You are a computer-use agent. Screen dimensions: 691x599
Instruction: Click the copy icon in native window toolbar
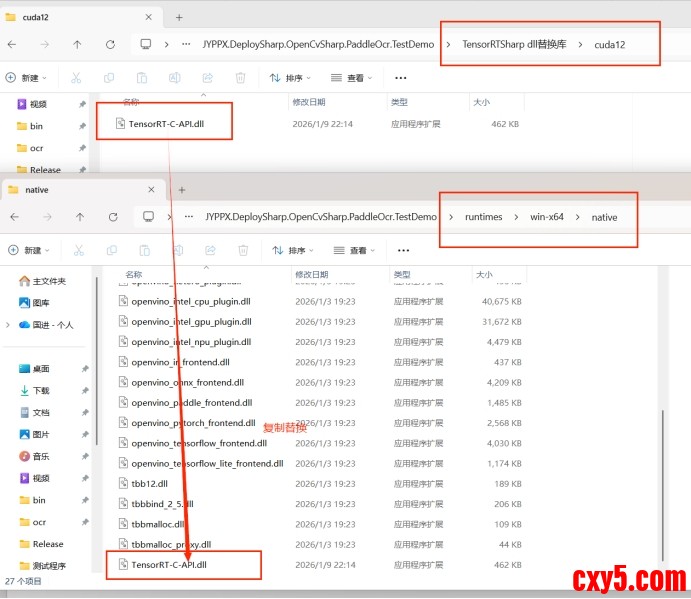click(112, 250)
